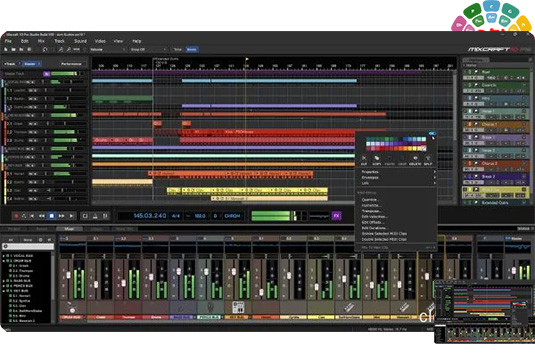Open the Link submenu in the context menu

coord(396,183)
